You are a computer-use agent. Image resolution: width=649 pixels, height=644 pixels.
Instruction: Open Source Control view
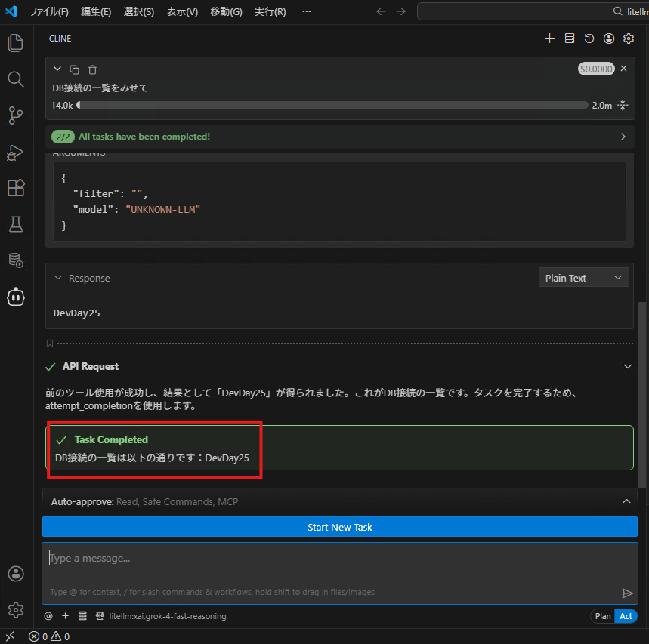pyautogui.click(x=15, y=116)
